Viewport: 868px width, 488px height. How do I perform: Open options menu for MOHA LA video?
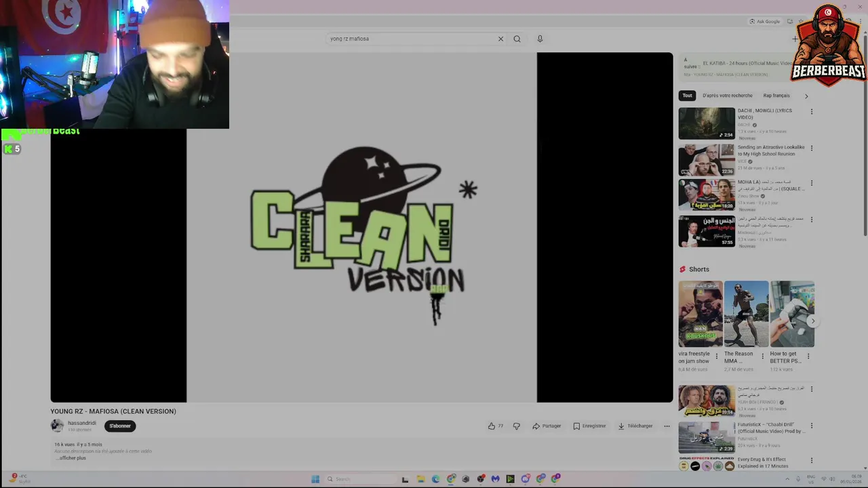pyautogui.click(x=811, y=183)
